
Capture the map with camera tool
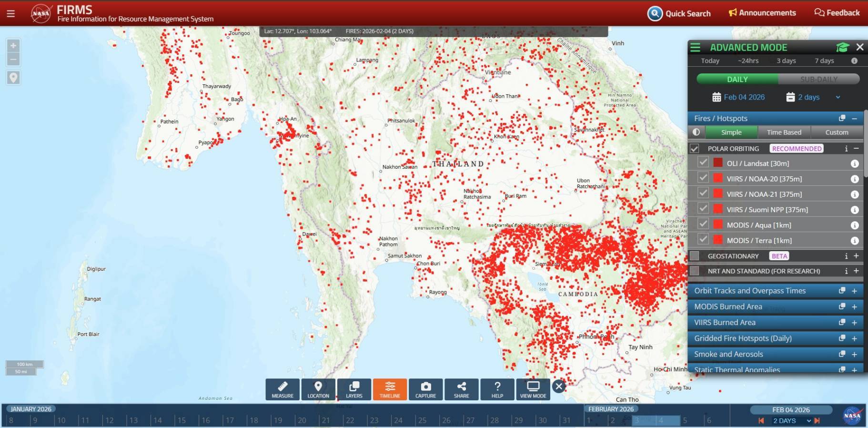coord(425,389)
